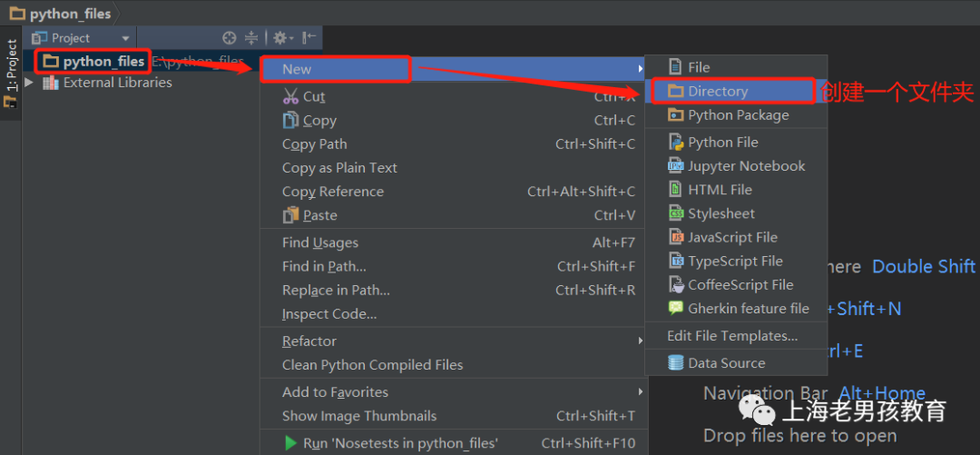Open the Project view dropdown
980x455 pixels.
point(83,38)
